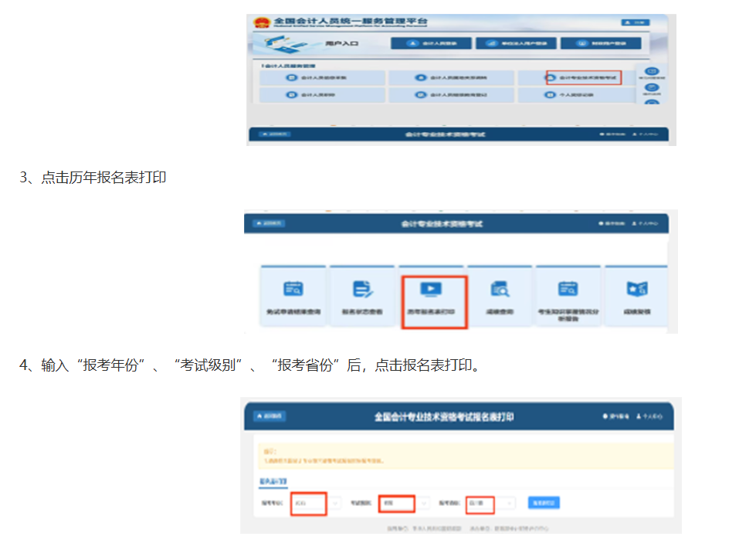Click the 历年报名表打印 tile icon

click(x=433, y=289)
